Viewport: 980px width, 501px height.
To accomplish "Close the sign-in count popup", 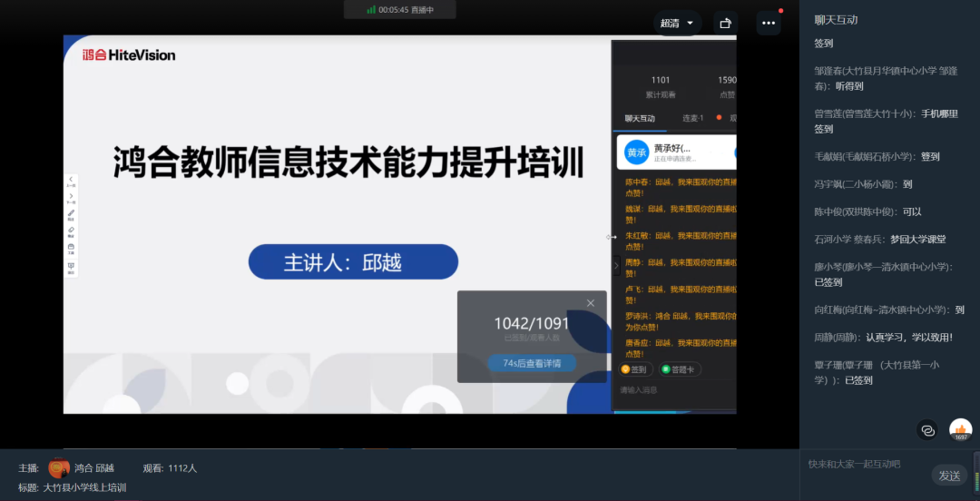I will pos(591,303).
